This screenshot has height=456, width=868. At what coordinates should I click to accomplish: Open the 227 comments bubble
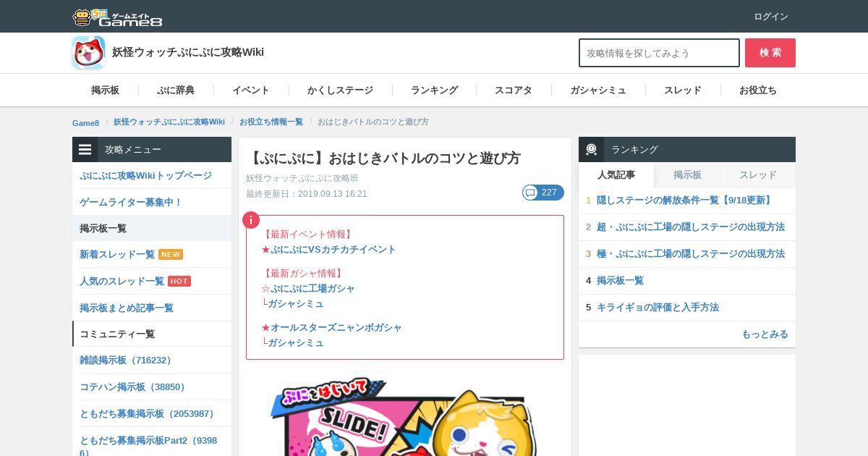543,193
